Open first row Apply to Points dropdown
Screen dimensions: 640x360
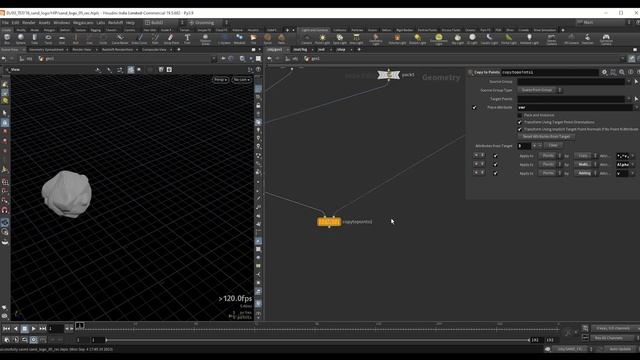click(x=550, y=156)
